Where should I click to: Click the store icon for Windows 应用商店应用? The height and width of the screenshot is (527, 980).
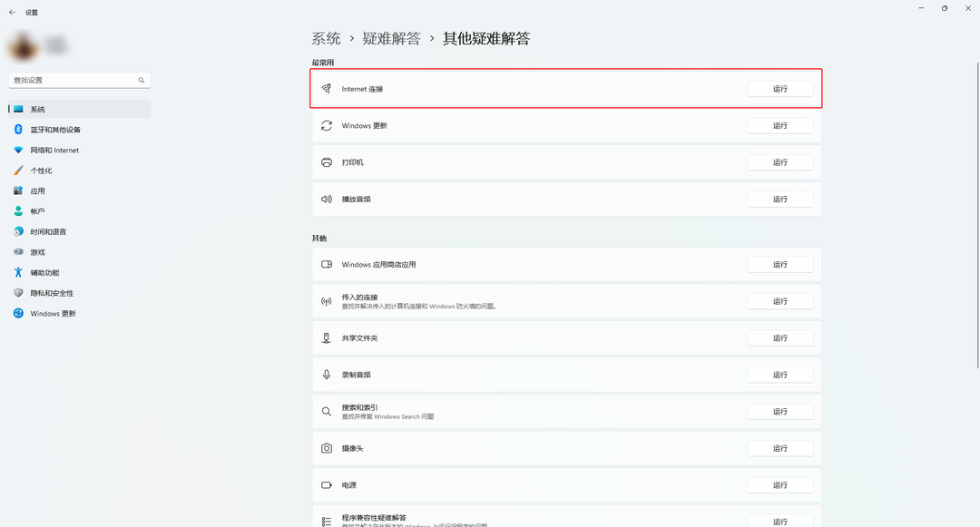327,264
